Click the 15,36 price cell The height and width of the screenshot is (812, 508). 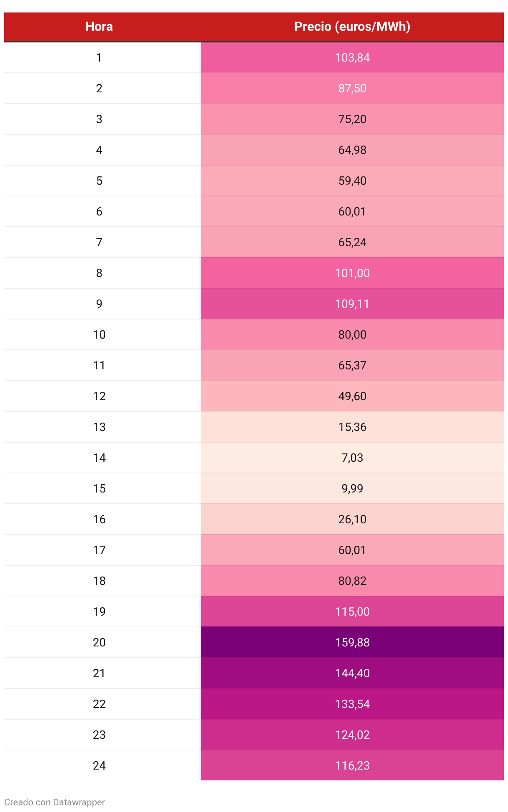352,427
